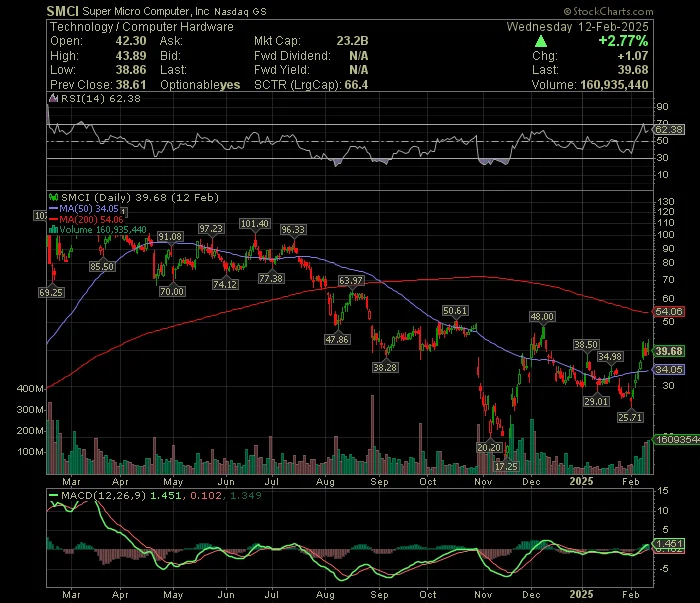Click the 74.12 low price label
Viewport: 700px width, 603px height.
[225, 284]
